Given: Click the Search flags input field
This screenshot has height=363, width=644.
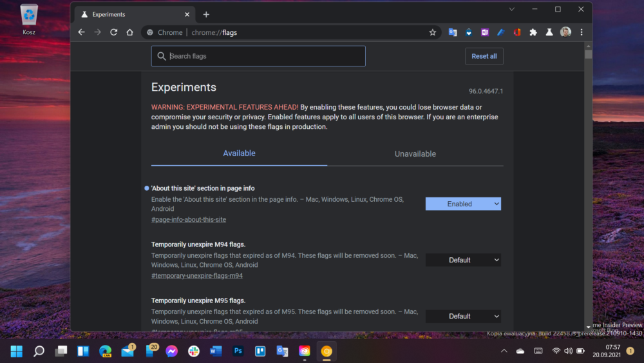Looking at the screenshot, I should pyautogui.click(x=258, y=56).
